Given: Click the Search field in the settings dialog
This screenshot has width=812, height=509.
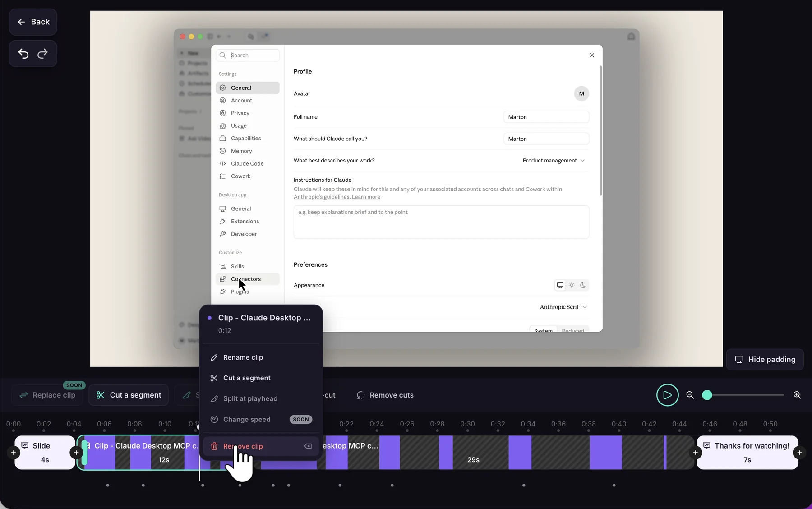Looking at the screenshot, I should [248, 55].
